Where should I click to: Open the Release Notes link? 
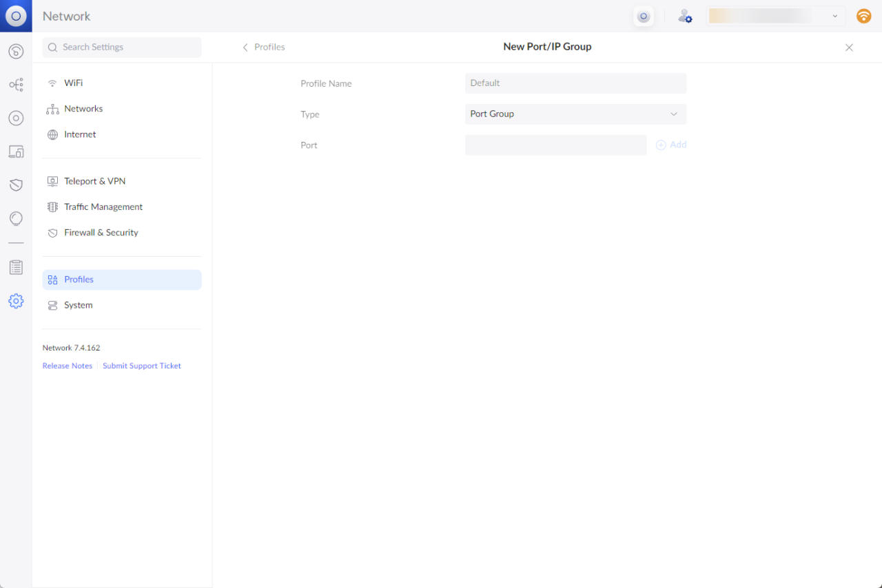point(67,366)
